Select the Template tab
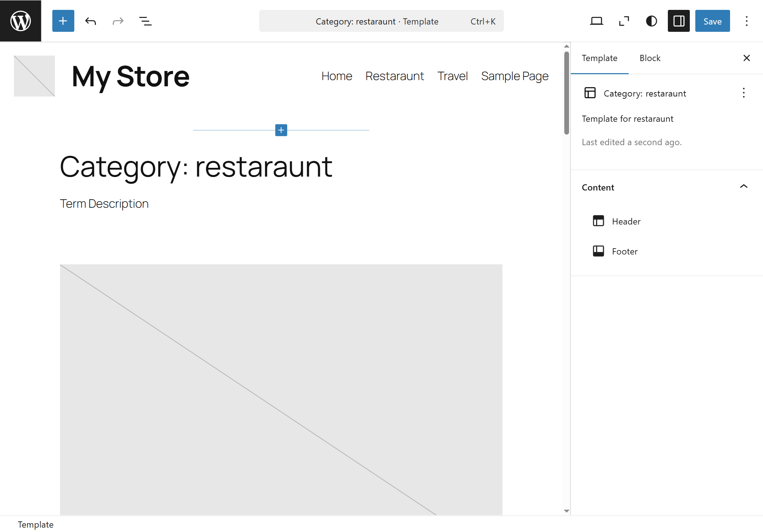The image size is (763, 532). tap(599, 58)
